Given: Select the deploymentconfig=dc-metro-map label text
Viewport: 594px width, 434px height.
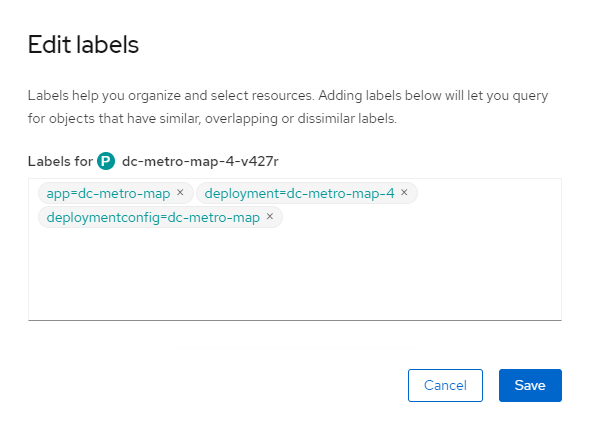Looking at the screenshot, I should click(x=153, y=217).
